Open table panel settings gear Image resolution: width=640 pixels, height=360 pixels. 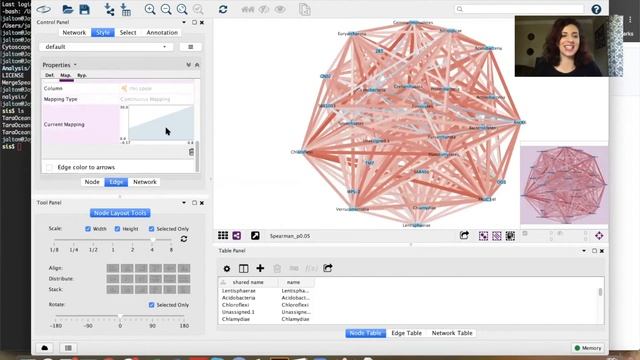pyautogui.click(x=227, y=268)
